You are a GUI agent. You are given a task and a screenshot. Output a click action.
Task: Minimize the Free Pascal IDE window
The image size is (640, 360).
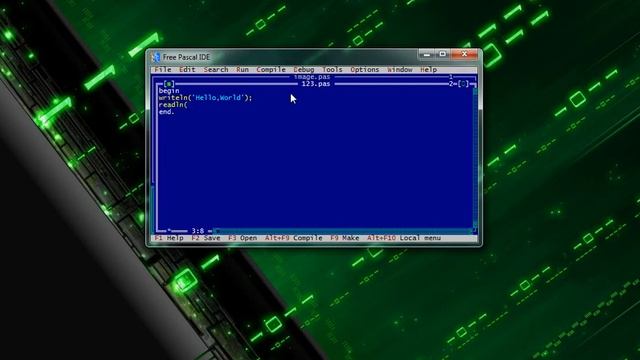tap(427, 54)
